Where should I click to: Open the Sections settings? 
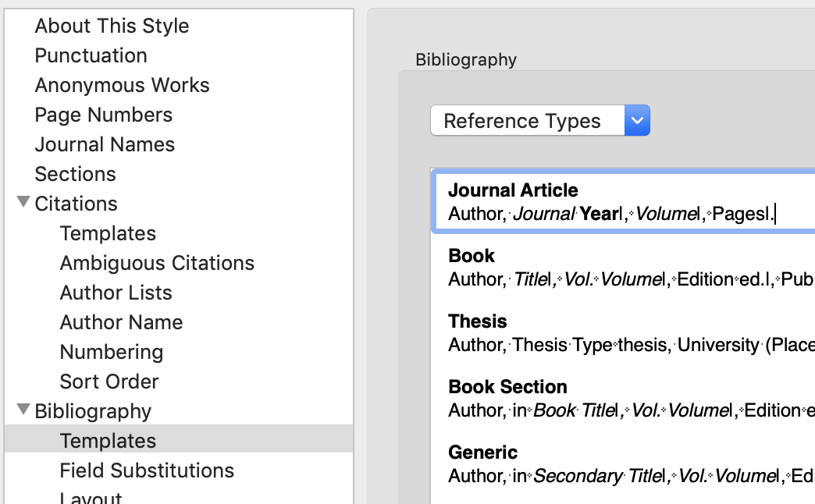[75, 174]
